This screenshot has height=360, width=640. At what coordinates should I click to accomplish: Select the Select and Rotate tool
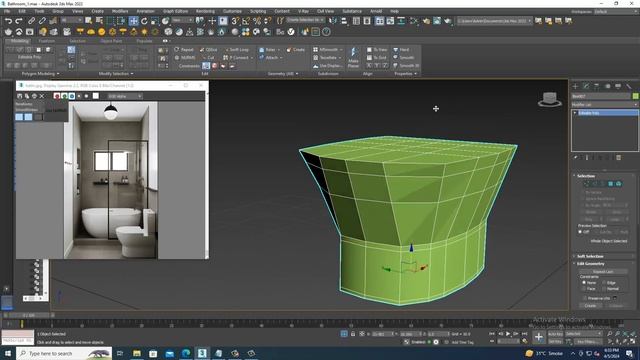coord(144,21)
